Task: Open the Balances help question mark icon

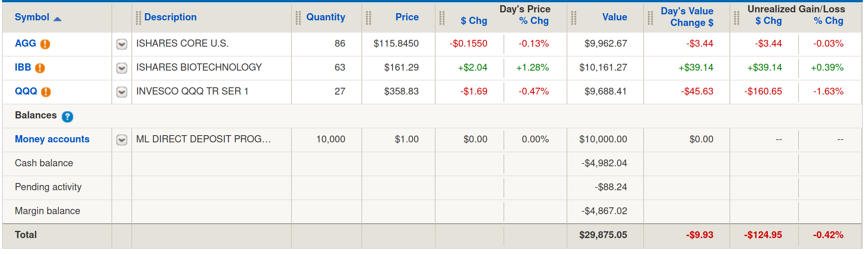Action: pos(67,116)
